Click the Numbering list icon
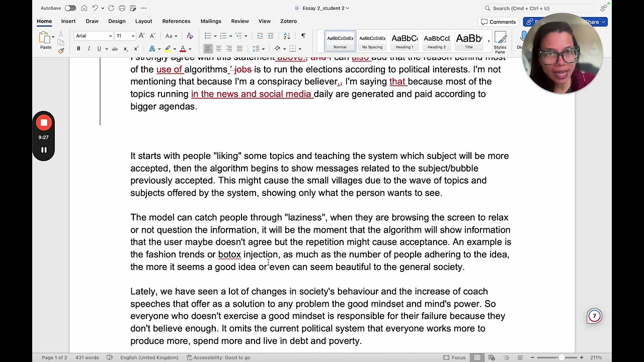This screenshot has width=644, height=362. coord(223,36)
